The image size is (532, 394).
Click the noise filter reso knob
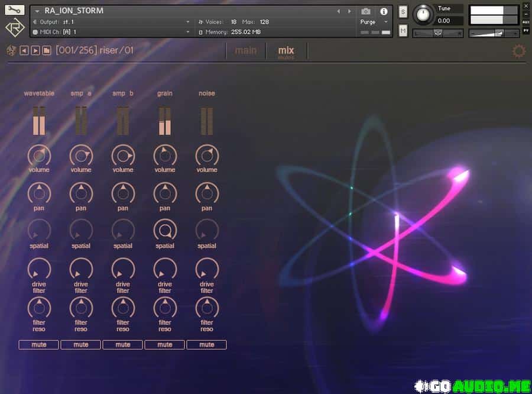point(207,308)
